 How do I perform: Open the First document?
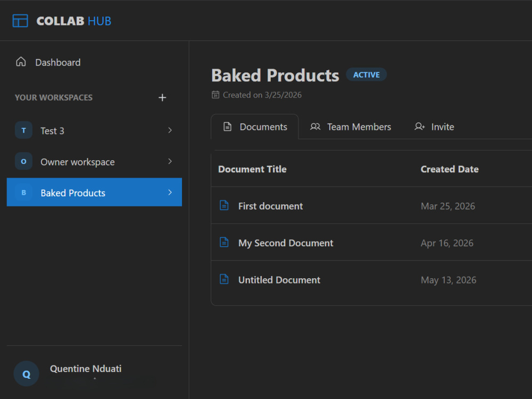[x=270, y=206]
